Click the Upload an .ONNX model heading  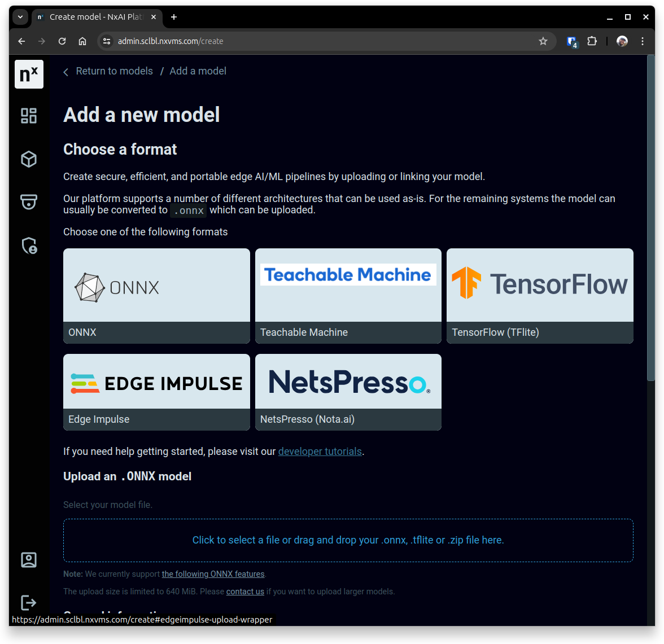pos(127,476)
